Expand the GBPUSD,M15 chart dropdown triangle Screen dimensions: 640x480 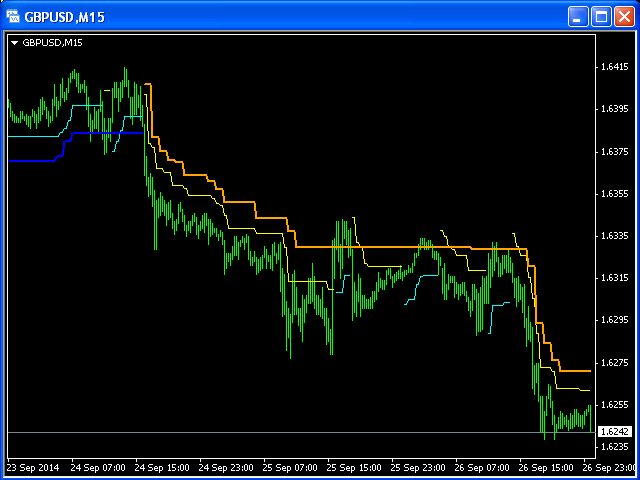pyautogui.click(x=15, y=43)
